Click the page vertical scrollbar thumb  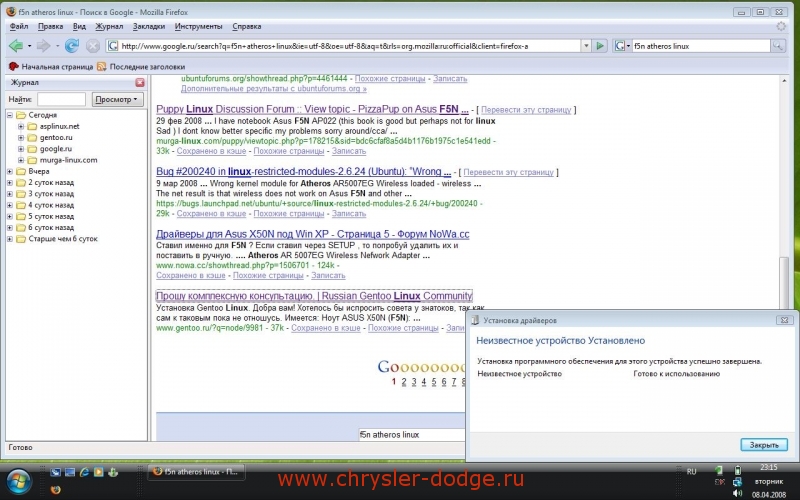tap(784, 283)
